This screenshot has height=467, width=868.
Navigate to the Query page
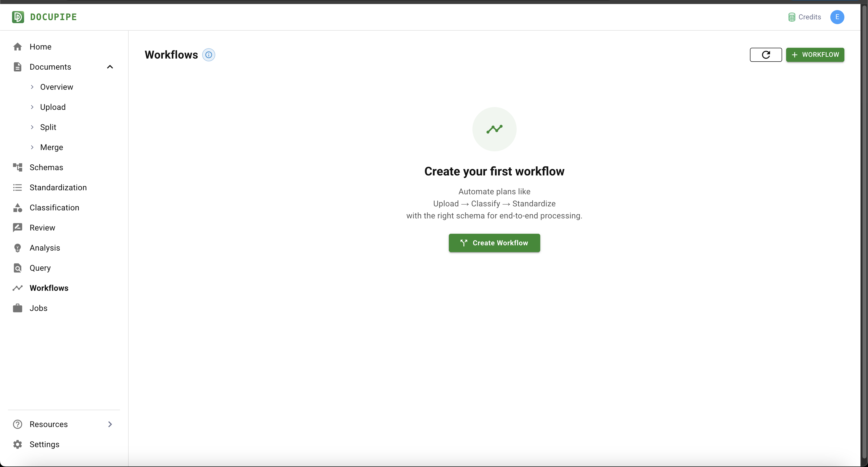pos(40,268)
